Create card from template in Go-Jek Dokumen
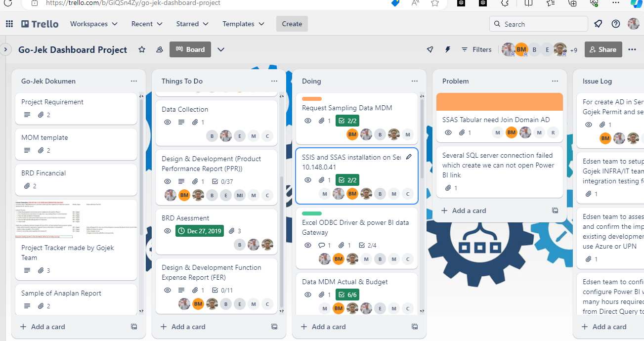 [134, 327]
